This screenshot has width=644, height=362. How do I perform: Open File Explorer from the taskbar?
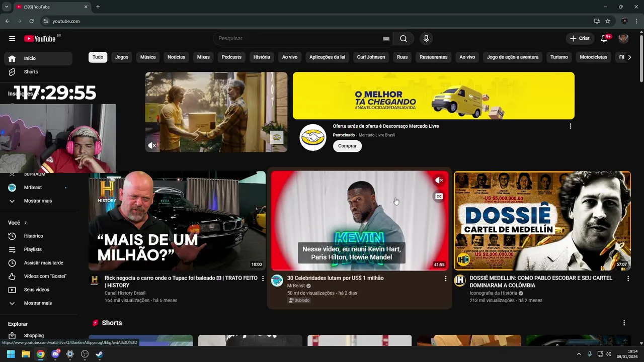pos(26,354)
